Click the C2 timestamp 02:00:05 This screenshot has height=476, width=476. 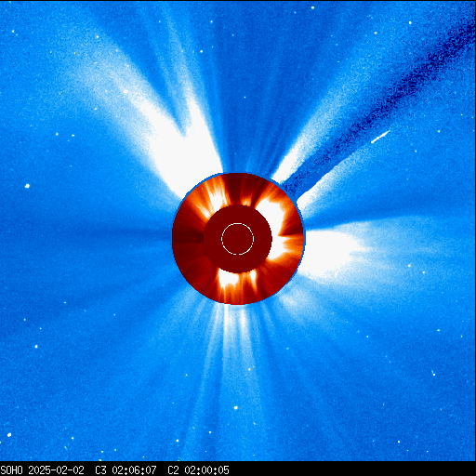[x=206, y=470]
